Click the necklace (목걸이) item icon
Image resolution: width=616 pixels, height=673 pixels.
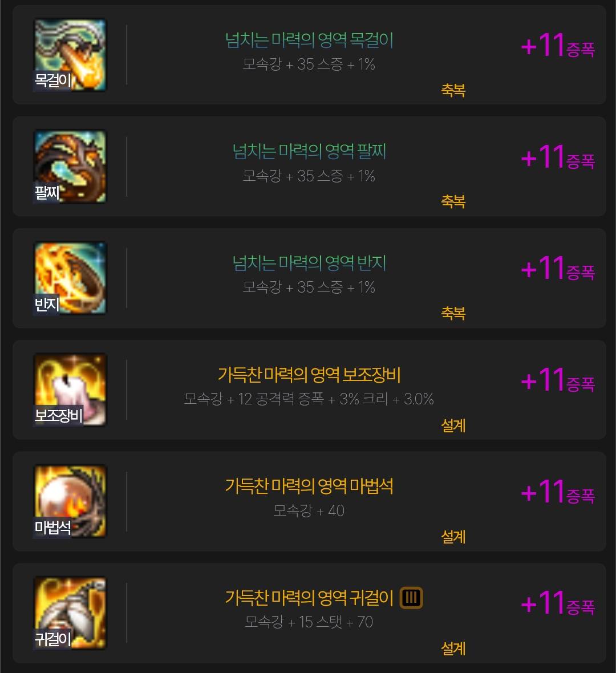(x=70, y=55)
